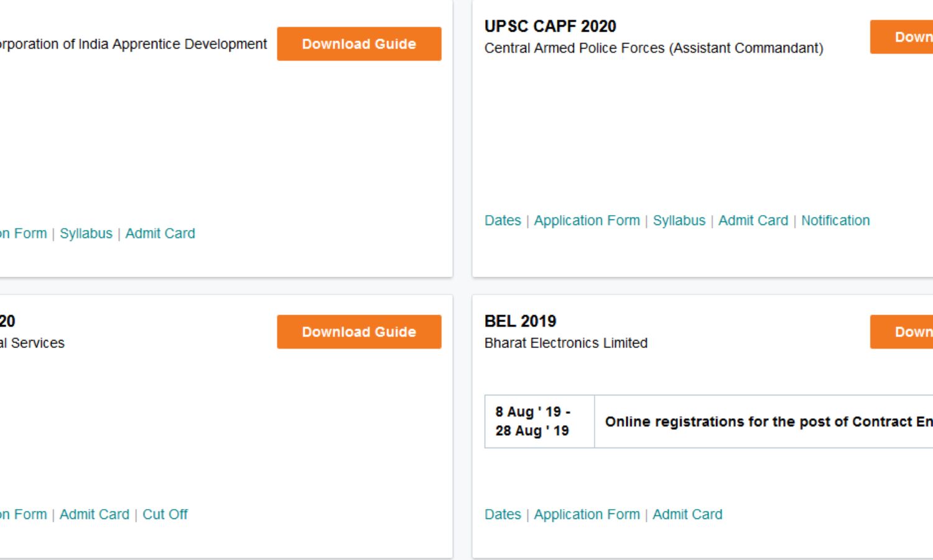
Task: Open Syllabus link under UPSC CAPF 2020
Action: pyautogui.click(x=679, y=221)
